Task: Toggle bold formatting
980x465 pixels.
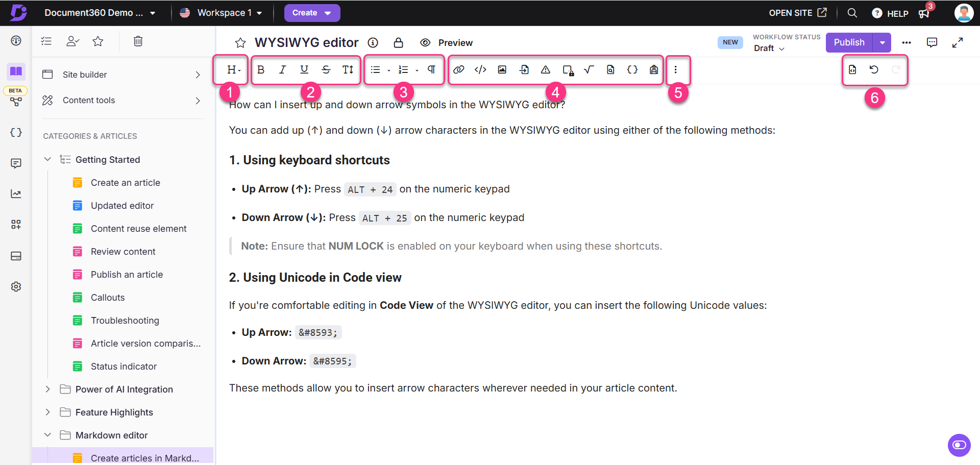Action: tap(261, 70)
